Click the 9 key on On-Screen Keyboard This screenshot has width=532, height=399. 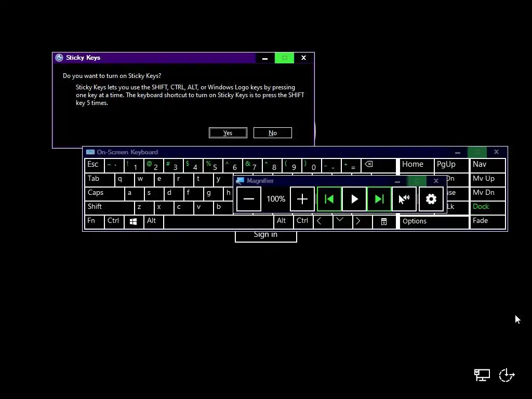pyautogui.click(x=291, y=165)
